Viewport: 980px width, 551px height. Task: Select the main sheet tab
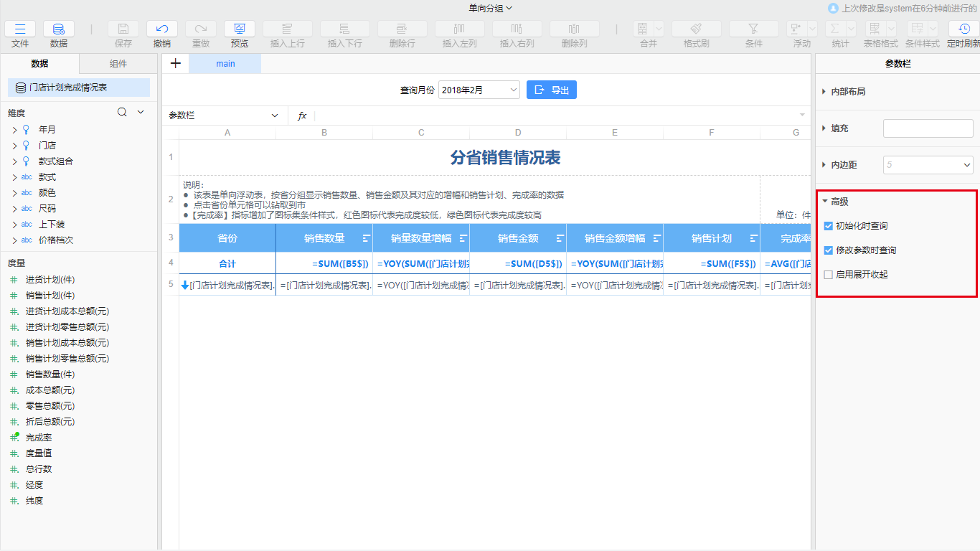(225, 63)
